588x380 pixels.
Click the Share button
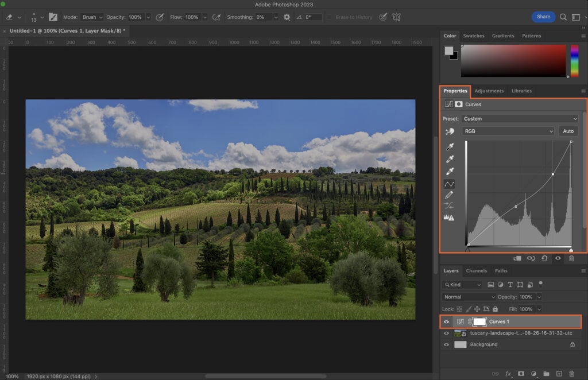[543, 17]
